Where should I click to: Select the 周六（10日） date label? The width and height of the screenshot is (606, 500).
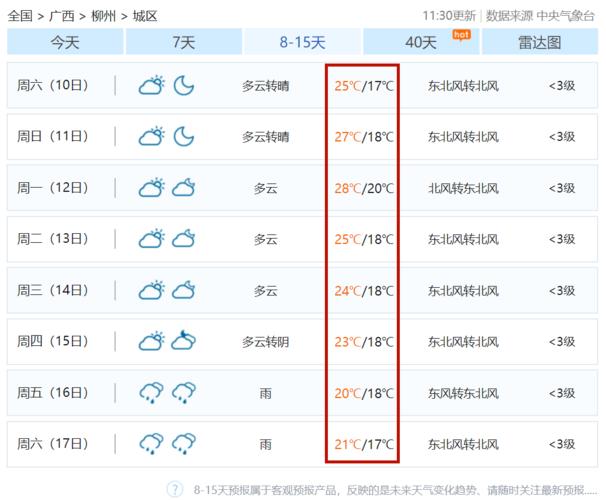[53, 85]
